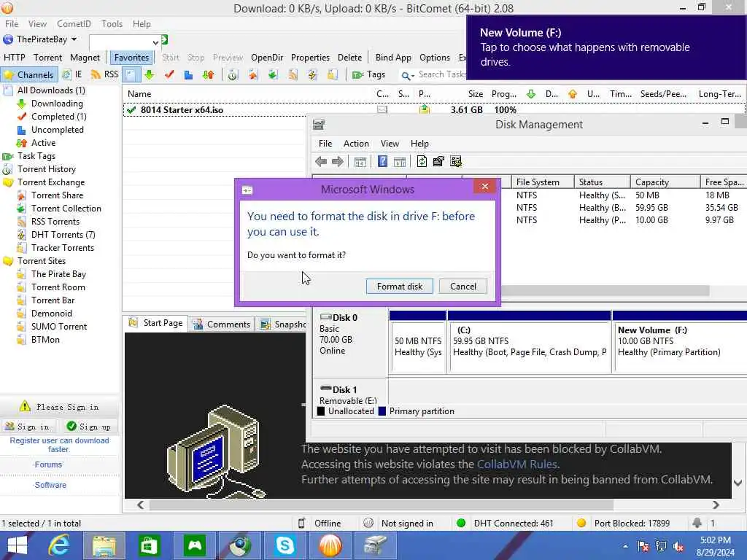This screenshot has width=747, height=560.
Task: Click the green go arrow beside address box
Action: 164,40
